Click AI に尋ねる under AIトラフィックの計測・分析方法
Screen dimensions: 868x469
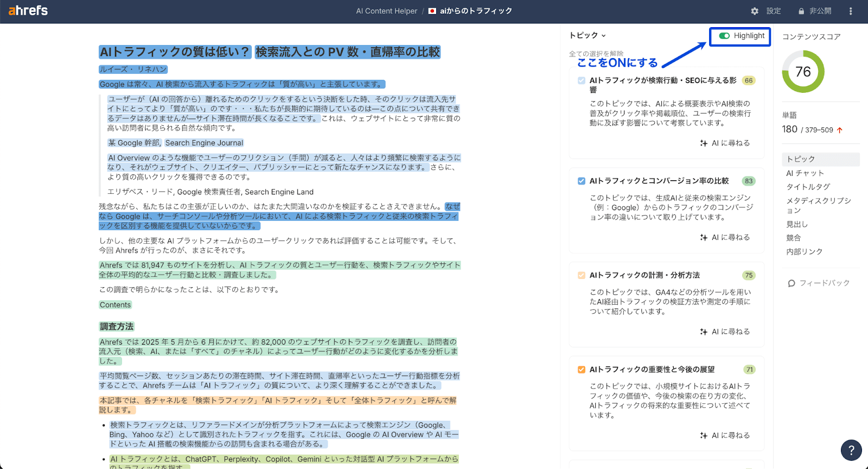725,332
